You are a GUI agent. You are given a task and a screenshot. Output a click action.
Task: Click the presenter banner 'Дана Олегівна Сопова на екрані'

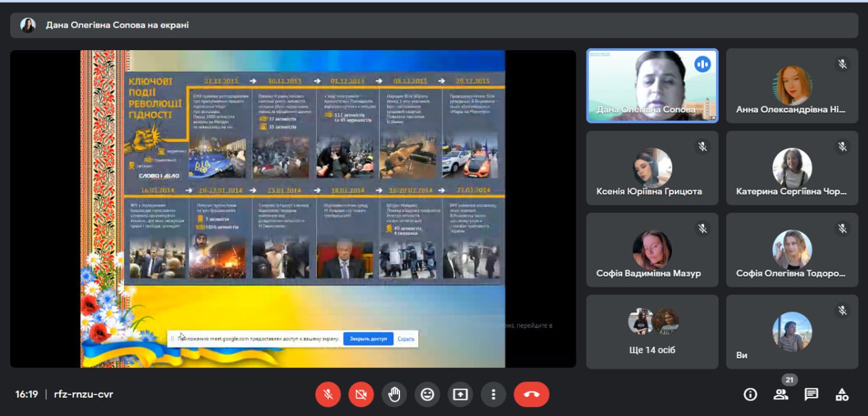(x=117, y=25)
